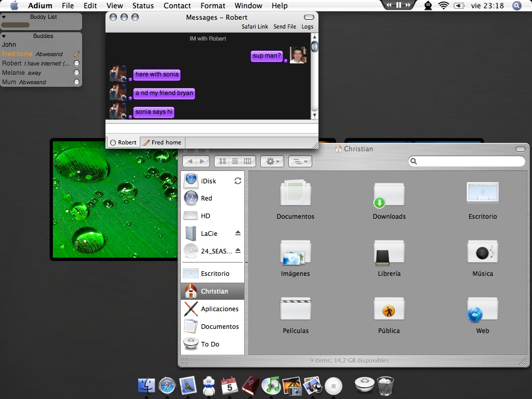
Task: Open iTunes from the dock
Action: coord(271,386)
